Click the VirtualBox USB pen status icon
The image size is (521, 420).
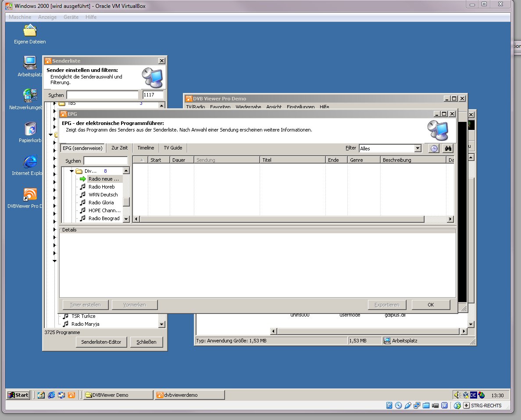point(408,406)
